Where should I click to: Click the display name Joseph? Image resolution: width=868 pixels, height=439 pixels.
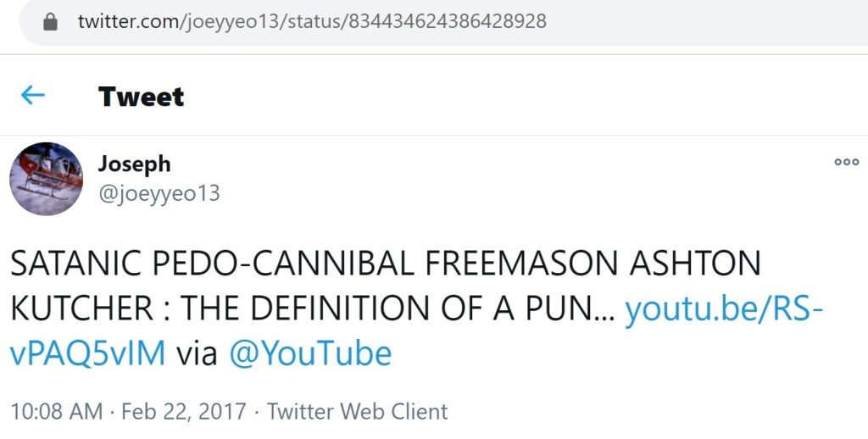coord(134,164)
